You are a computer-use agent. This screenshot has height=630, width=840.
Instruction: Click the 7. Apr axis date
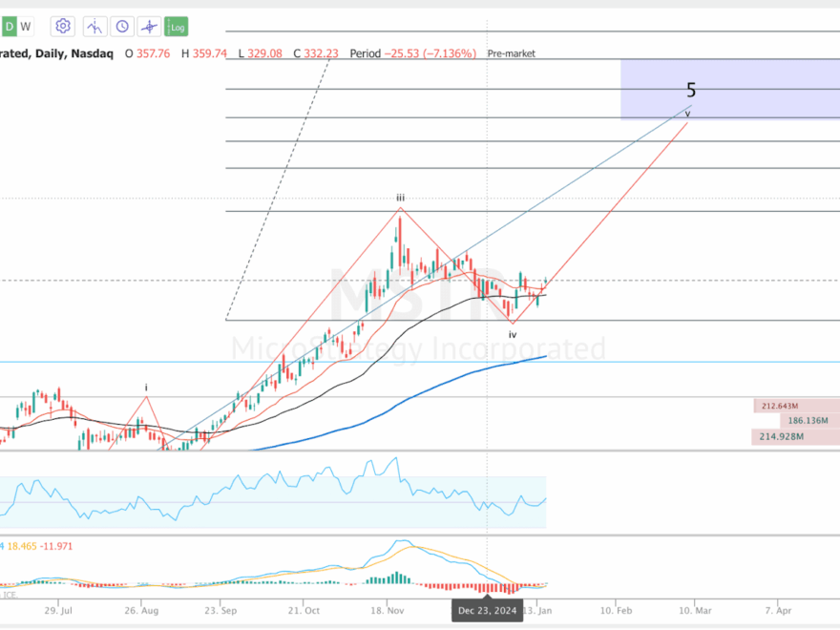pos(778,611)
